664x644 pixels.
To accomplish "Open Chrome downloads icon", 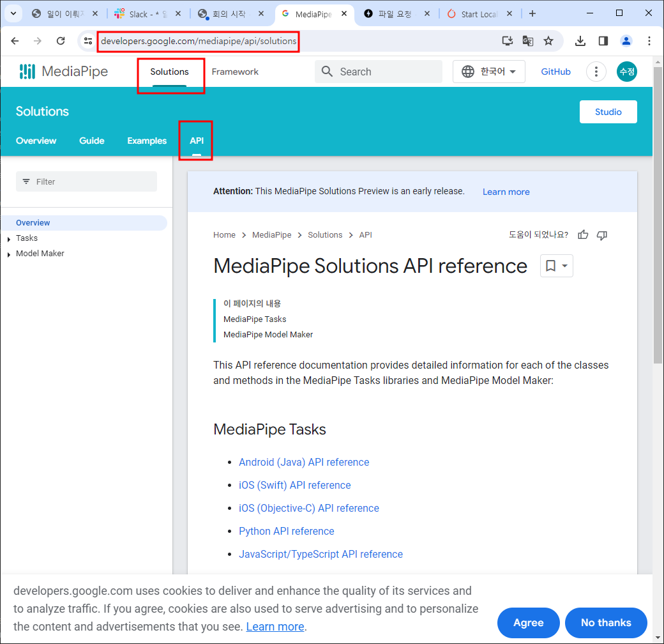I will click(x=580, y=41).
